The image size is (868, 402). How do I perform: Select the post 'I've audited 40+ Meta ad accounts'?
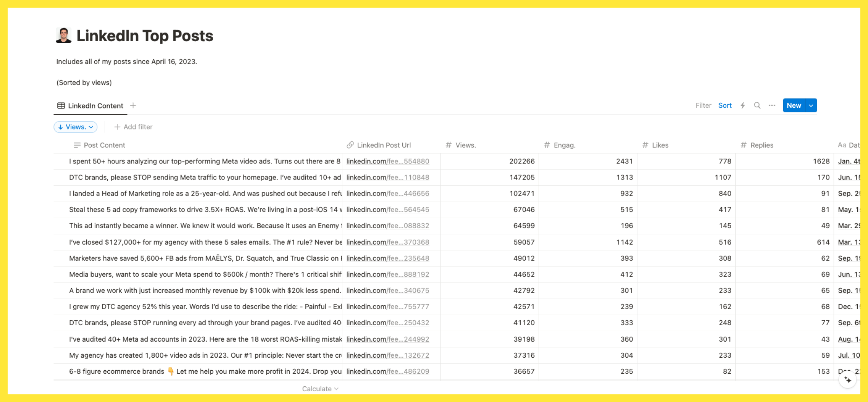[205, 339]
